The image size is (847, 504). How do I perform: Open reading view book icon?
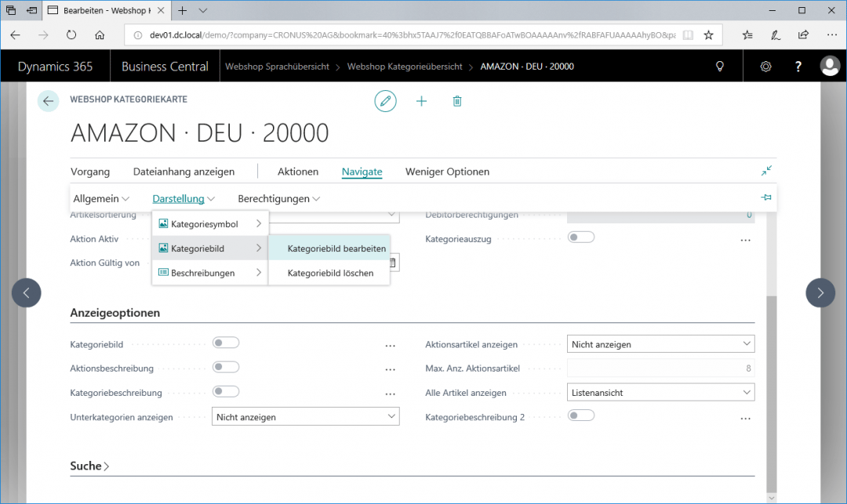[x=688, y=35]
